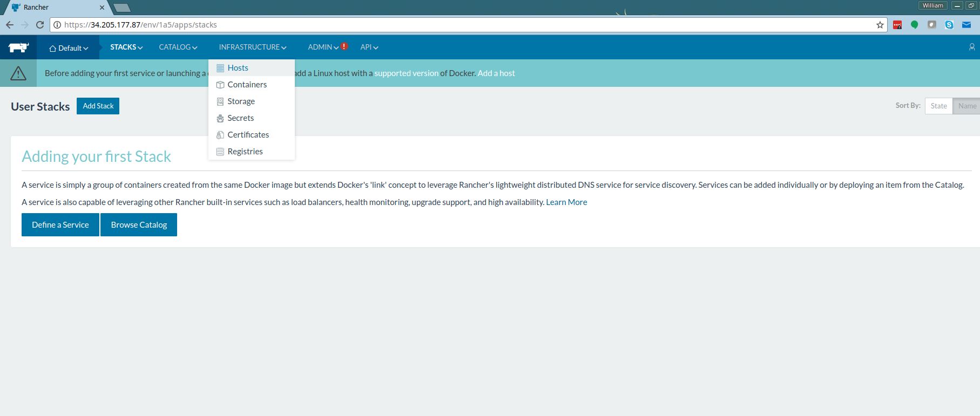This screenshot has width=980, height=416.
Task: Click the browser back arrow
Action: pyautogui.click(x=9, y=25)
